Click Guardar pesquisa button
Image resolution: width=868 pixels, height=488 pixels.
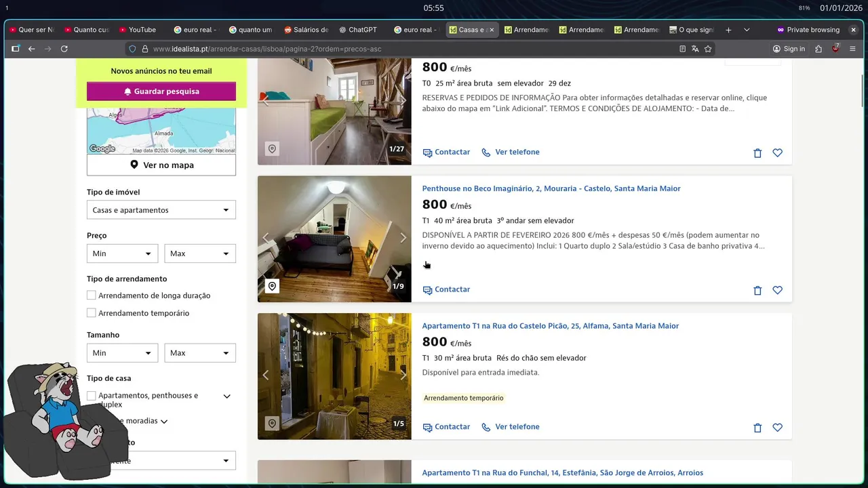(x=161, y=91)
